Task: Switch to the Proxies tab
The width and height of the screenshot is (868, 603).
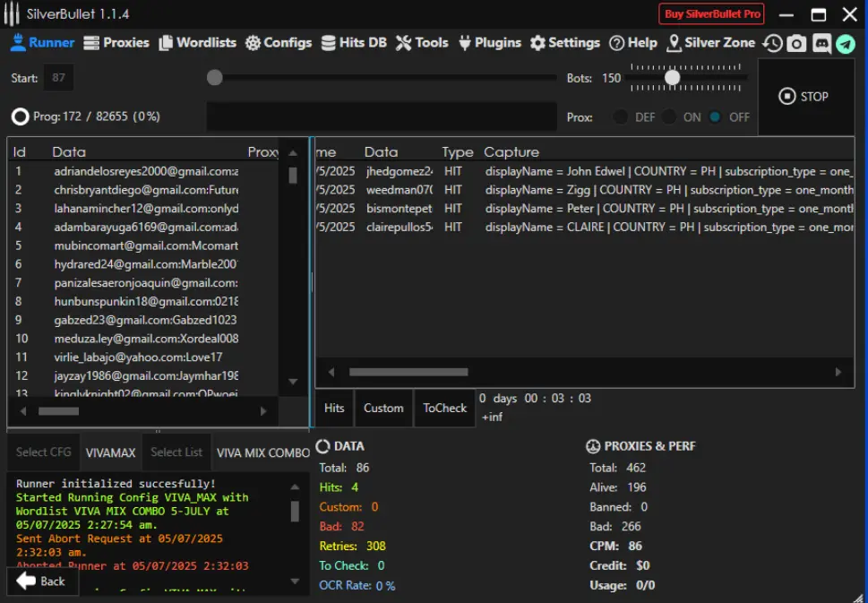Action: point(116,43)
